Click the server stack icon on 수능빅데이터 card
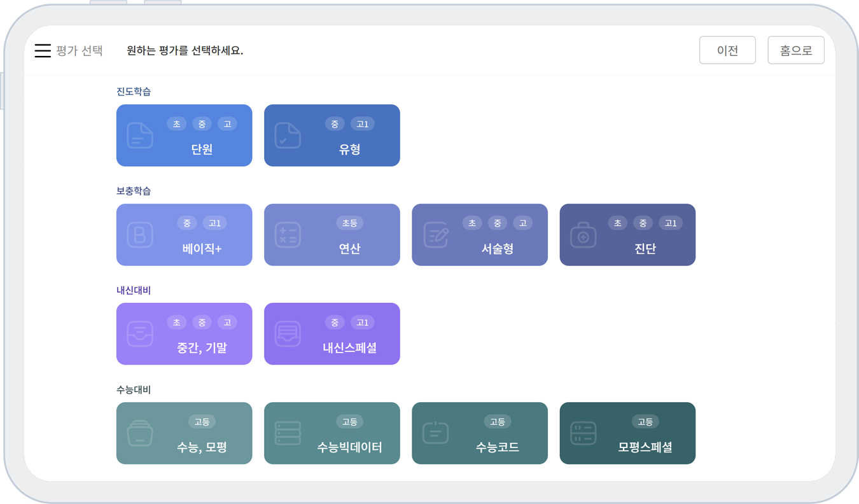859x504 pixels. pos(288,433)
